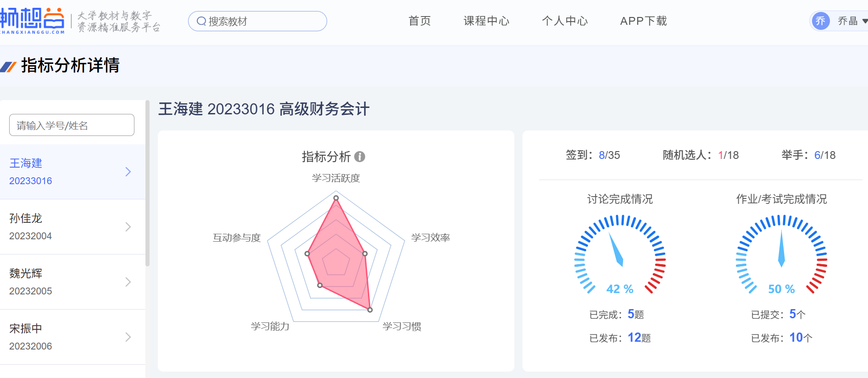868x378 pixels.
Task: Open 课程中心 navigation item
Action: 486,21
